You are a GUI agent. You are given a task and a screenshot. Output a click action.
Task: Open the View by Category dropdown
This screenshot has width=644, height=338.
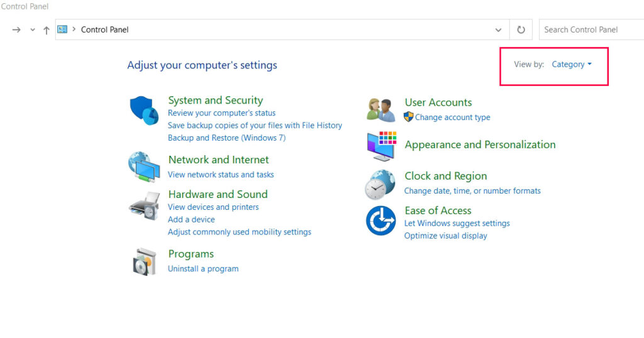click(x=571, y=64)
